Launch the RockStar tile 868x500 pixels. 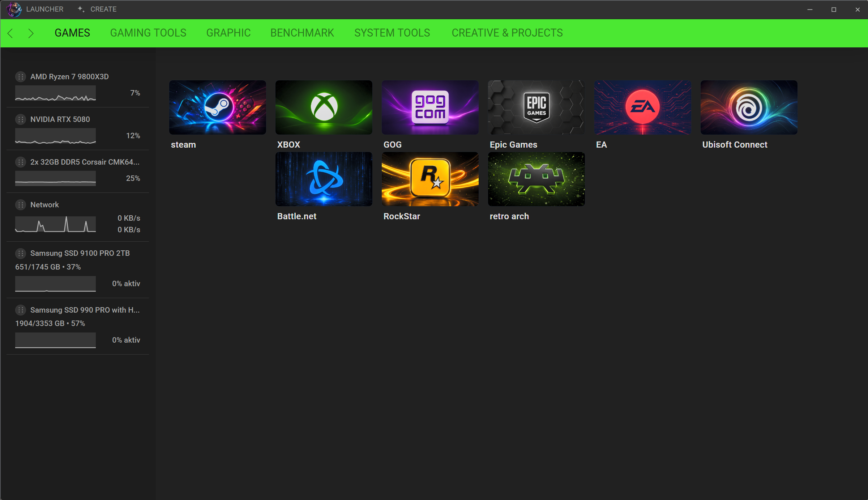(430, 179)
